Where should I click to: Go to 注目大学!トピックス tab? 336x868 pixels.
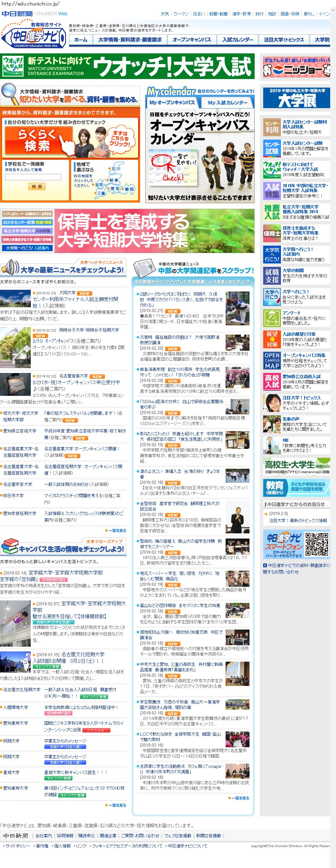coord(284,40)
